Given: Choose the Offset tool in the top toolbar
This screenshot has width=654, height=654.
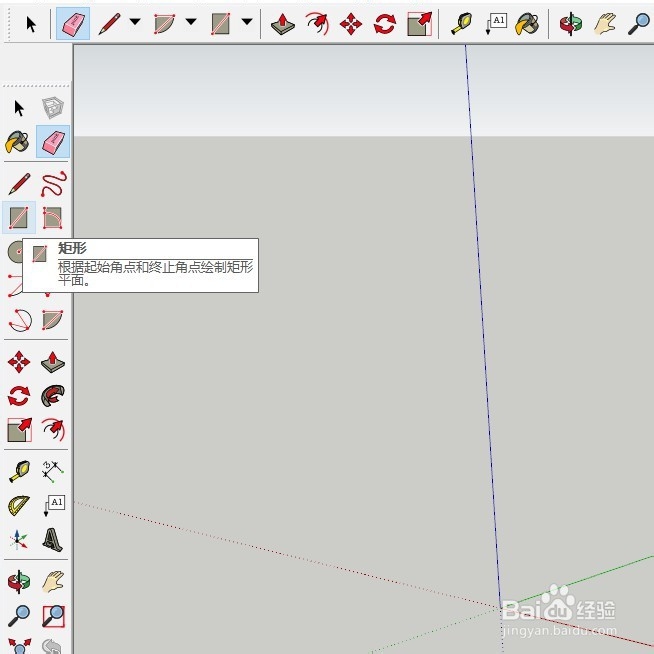Looking at the screenshot, I should 318,23.
